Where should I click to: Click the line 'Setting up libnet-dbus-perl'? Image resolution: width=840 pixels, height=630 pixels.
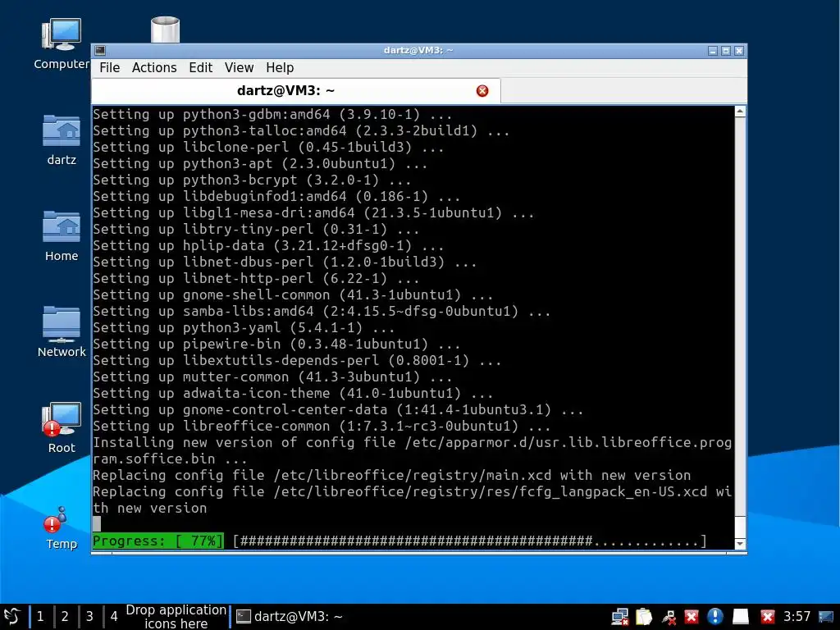[x=285, y=262]
